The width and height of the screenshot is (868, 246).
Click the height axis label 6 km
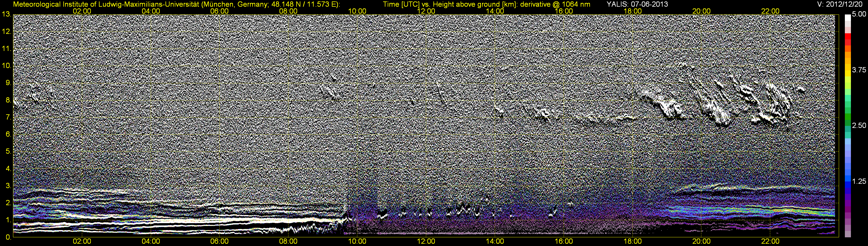8,135
